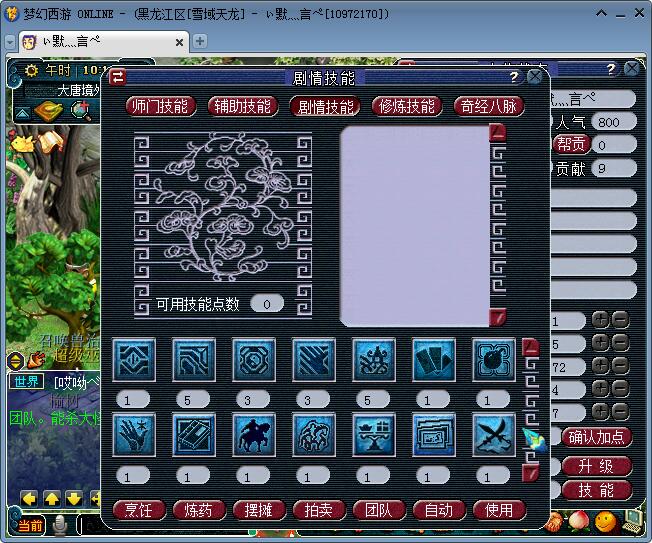Open the golden world map icon

click(49, 110)
